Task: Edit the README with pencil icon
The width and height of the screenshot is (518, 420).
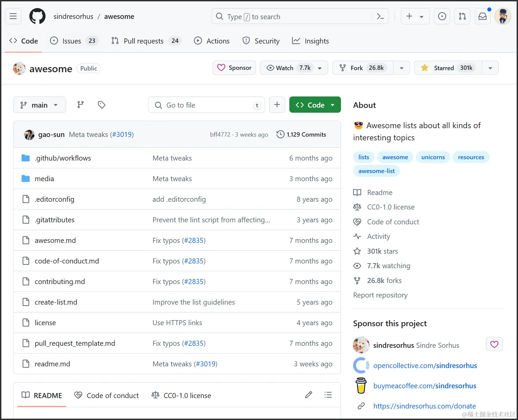Action: tap(309, 395)
